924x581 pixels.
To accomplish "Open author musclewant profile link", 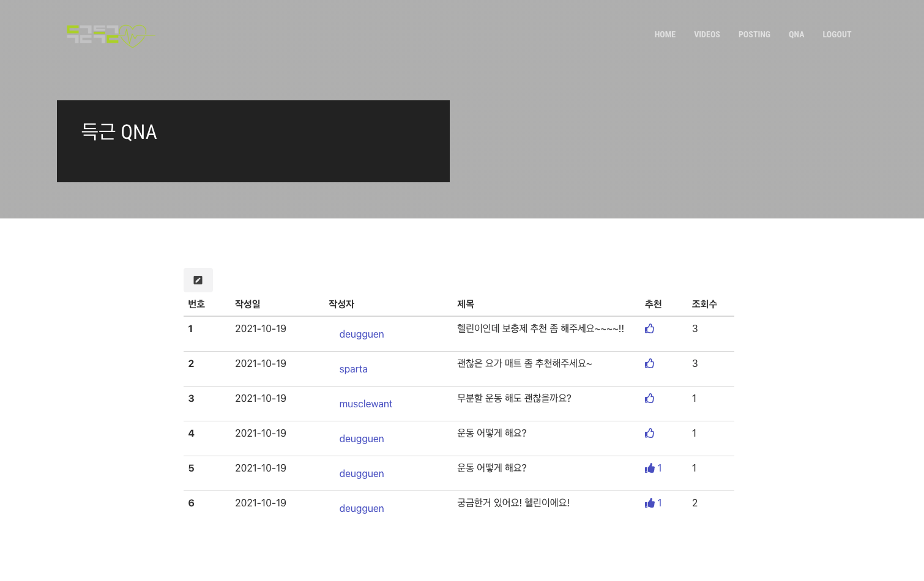I will click(x=366, y=404).
